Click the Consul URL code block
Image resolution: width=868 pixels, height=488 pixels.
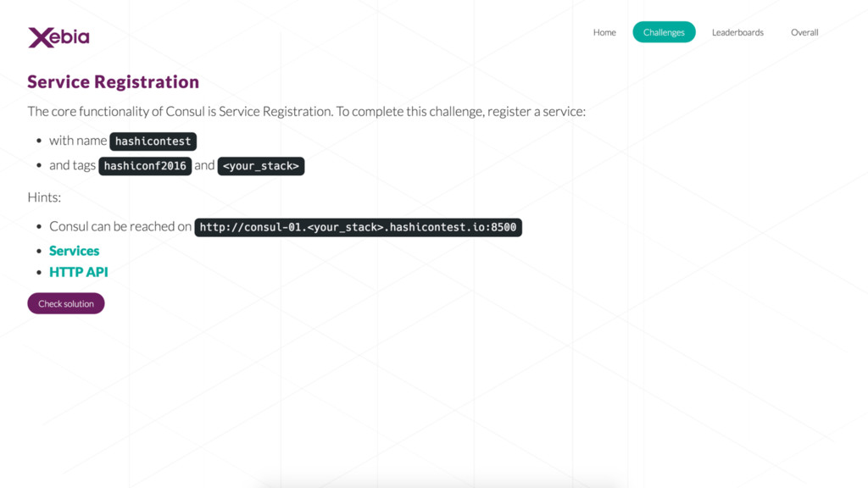(x=359, y=227)
